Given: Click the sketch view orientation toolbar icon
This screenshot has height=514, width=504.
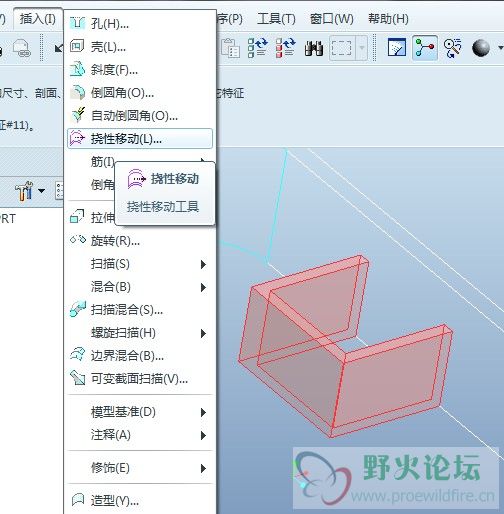Looking at the screenshot, I should click(x=397, y=48).
